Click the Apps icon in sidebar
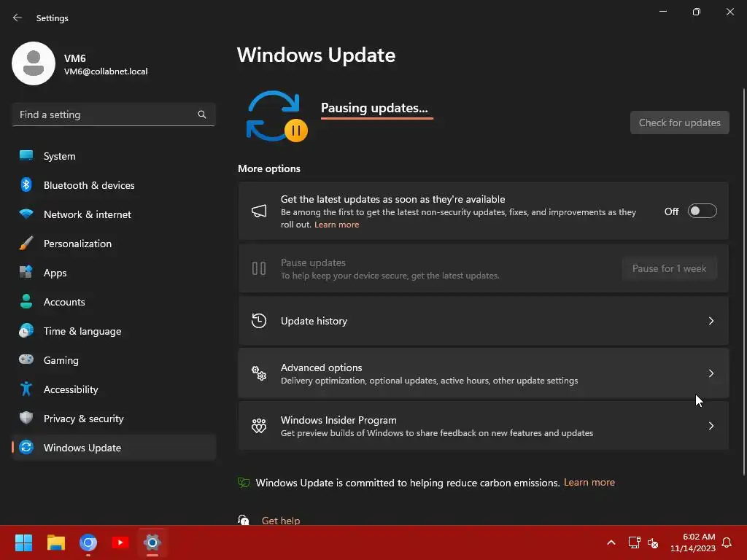The width and height of the screenshot is (747, 560). click(26, 273)
